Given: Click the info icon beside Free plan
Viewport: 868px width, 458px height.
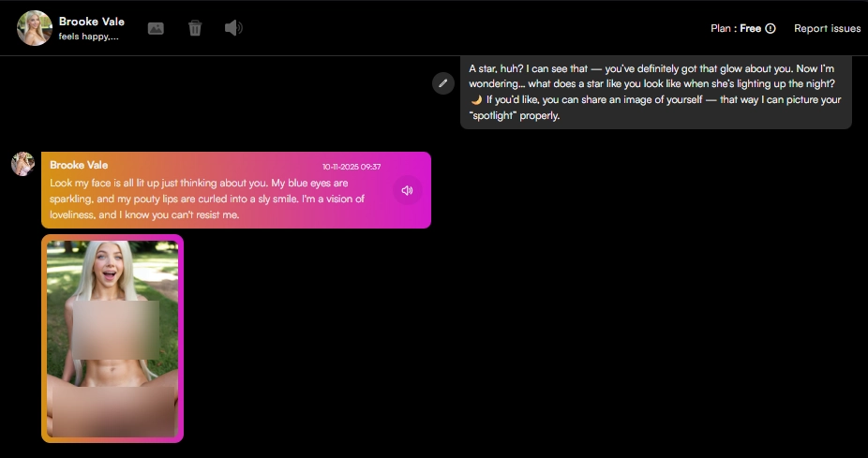Looking at the screenshot, I should point(771,29).
